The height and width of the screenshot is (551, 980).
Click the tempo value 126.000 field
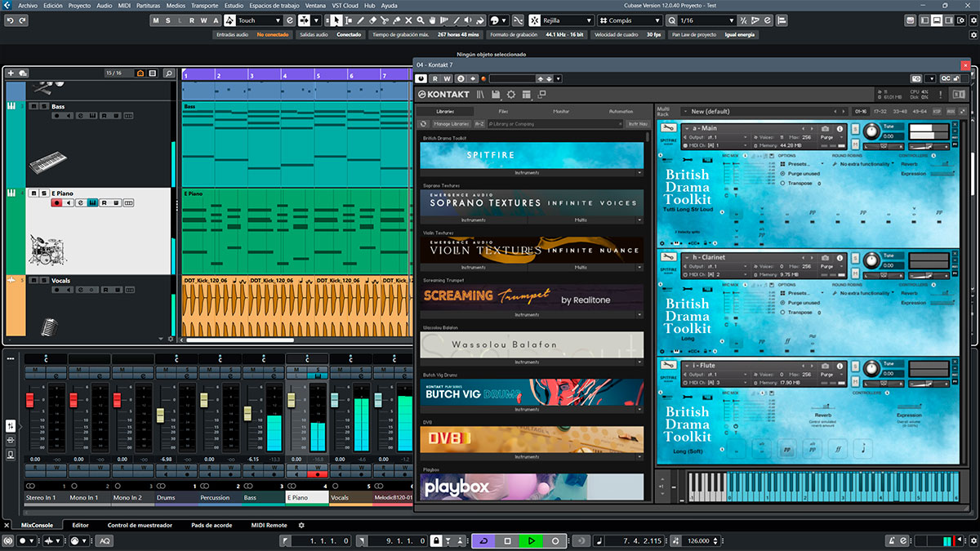698,540
